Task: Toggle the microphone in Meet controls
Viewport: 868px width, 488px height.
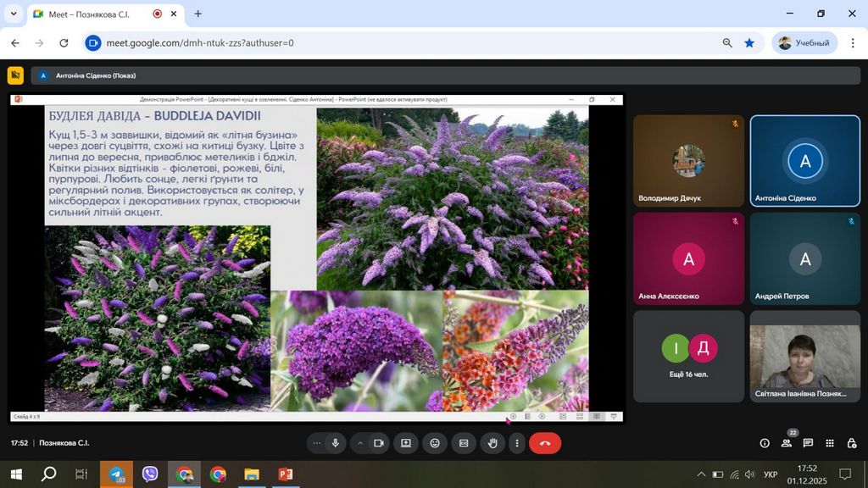Action: coord(336,443)
